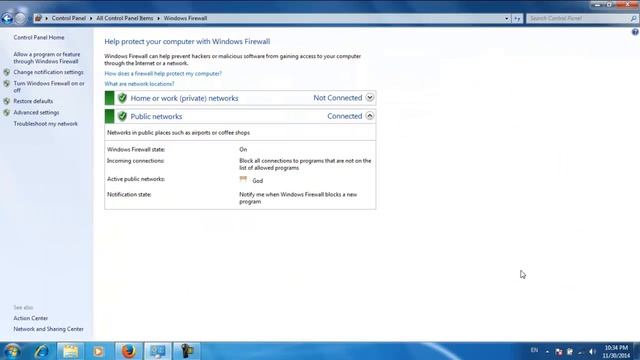The height and width of the screenshot is (360, 640).
Task: Open dropdown arrow before Control Panel breadcrumb
Action: 47,18
